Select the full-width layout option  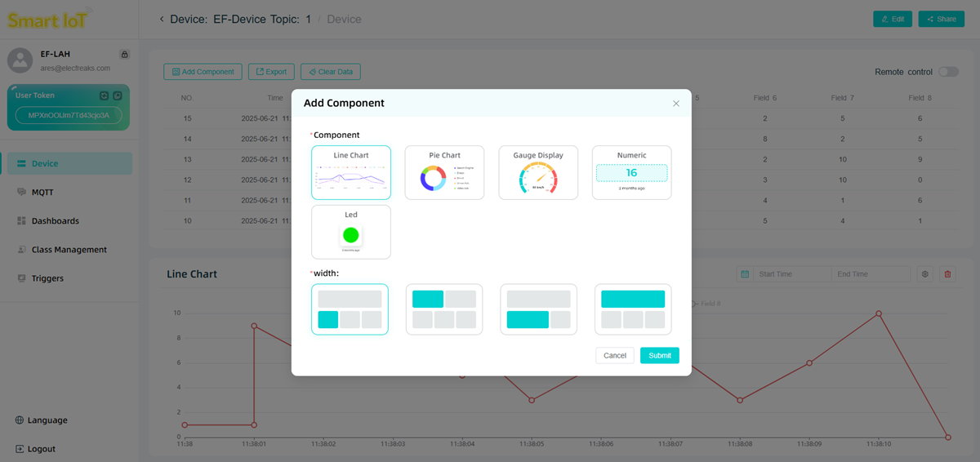[x=633, y=309]
